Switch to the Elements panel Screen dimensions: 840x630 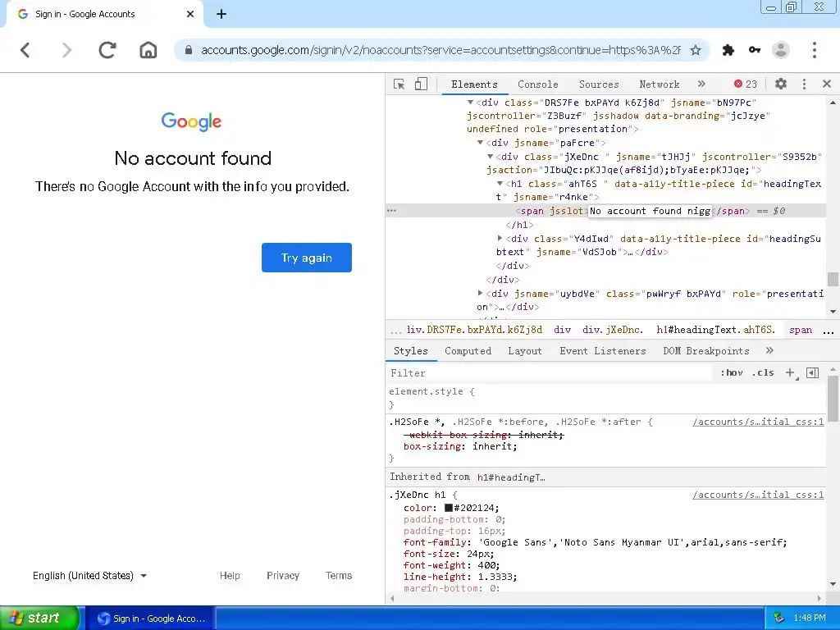[474, 84]
